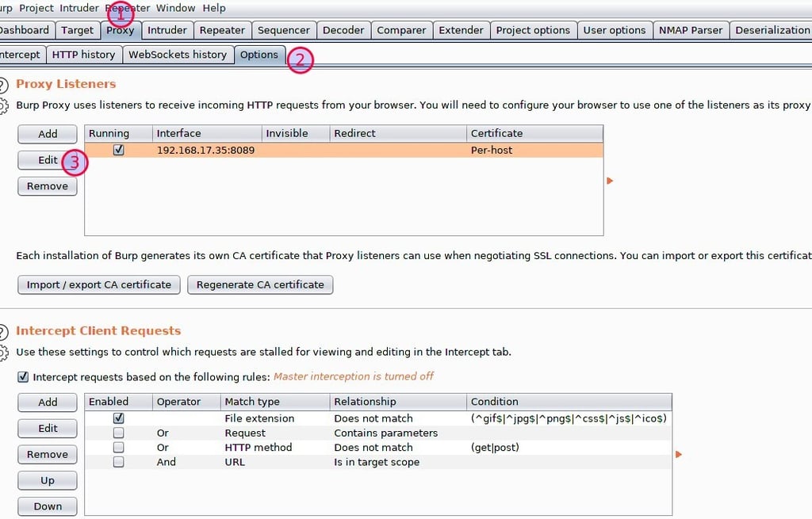Open the Project menu
This screenshot has width=812, height=519.
(36, 8)
